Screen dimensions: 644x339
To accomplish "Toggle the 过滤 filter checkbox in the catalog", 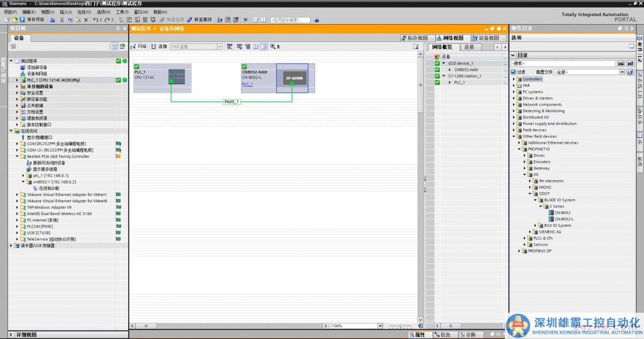I will click(514, 72).
